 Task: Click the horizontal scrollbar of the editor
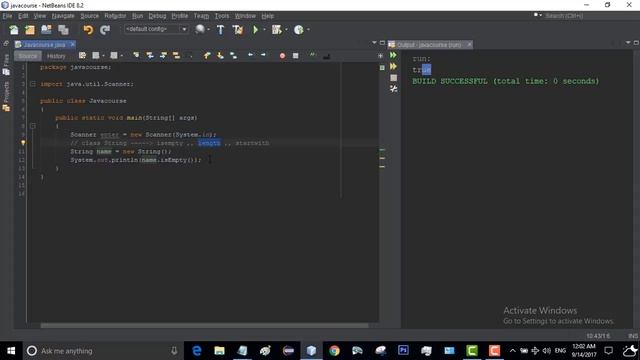point(204,325)
